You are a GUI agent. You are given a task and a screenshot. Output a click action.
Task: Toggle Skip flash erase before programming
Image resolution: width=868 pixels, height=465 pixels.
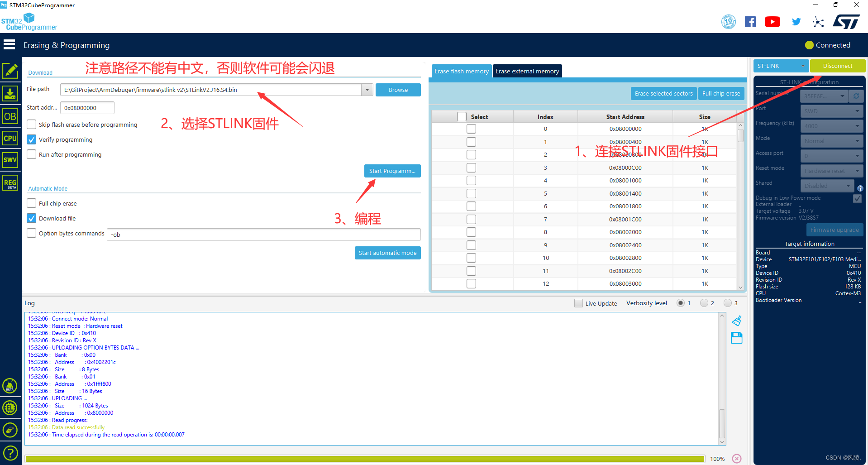(31, 124)
